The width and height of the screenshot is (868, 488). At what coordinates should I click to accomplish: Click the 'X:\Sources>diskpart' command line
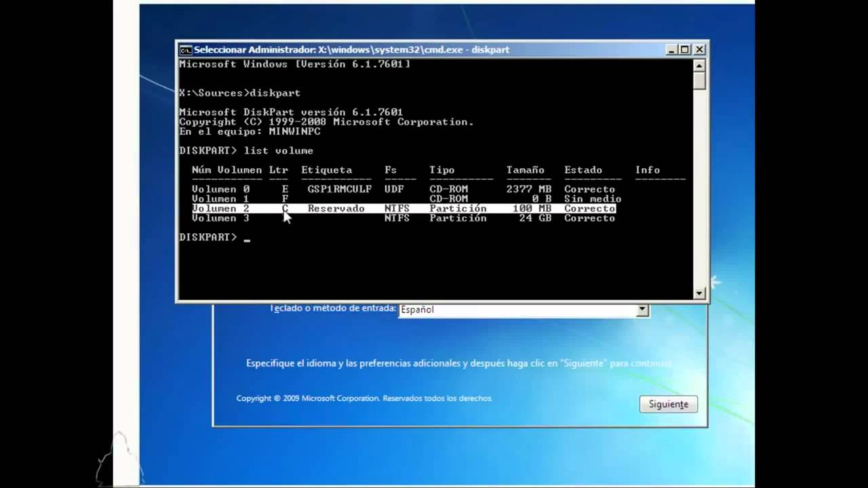point(239,93)
